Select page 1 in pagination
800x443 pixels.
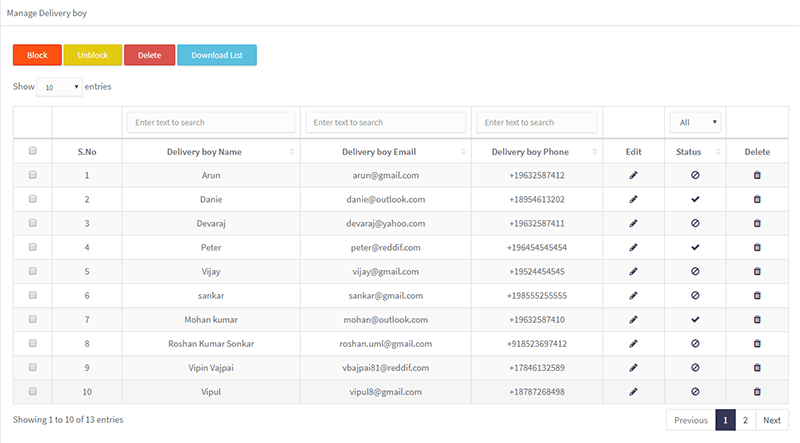click(726, 420)
